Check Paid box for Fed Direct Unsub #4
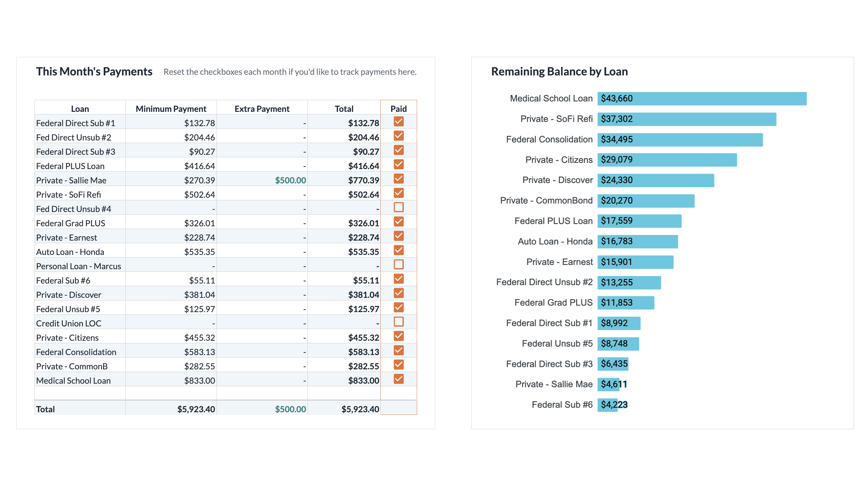868x489 pixels. pos(398,207)
